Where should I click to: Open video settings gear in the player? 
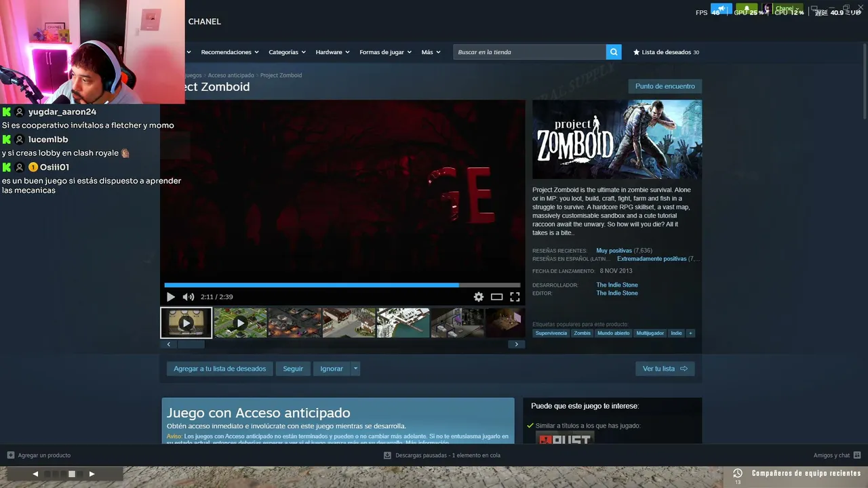479,297
